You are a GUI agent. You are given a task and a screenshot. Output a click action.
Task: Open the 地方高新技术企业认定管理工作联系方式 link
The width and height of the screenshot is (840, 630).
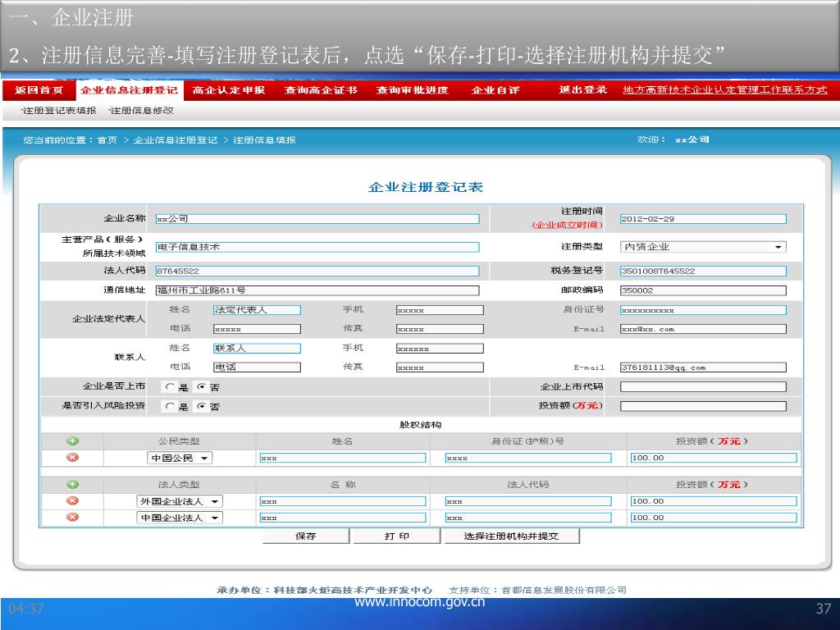(x=724, y=90)
